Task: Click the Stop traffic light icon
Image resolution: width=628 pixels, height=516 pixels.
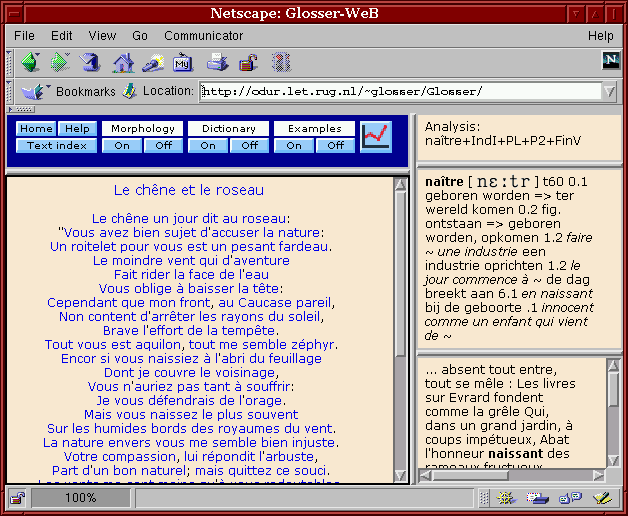Action: pyautogui.click(x=281, y=62)
